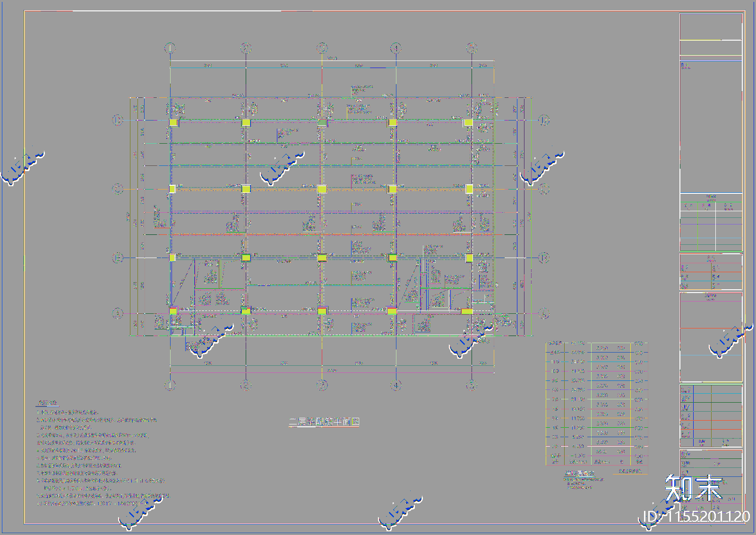Click the drawing title 二层梁配筋平面图
Image resolution: width=756 pixels, height=535 pixels.
[x=324, y=422]
